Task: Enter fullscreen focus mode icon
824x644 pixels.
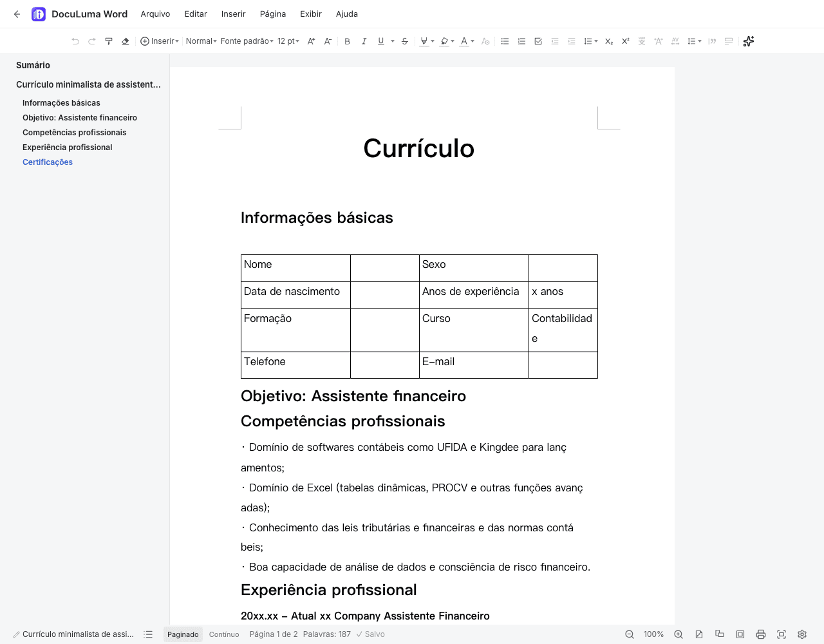Action: pos(782,634)
